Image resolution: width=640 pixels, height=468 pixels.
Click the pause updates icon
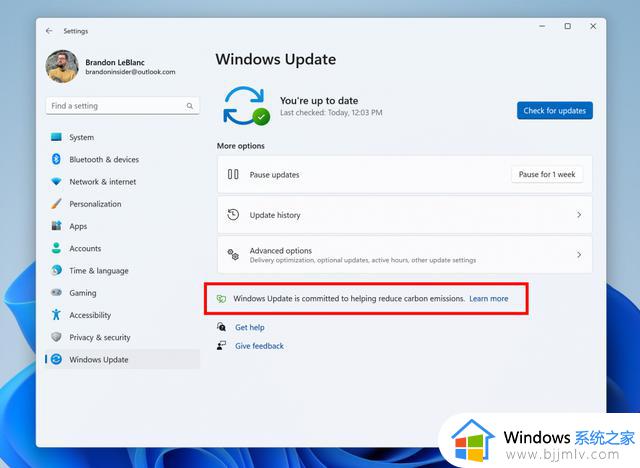coord(233,174)
